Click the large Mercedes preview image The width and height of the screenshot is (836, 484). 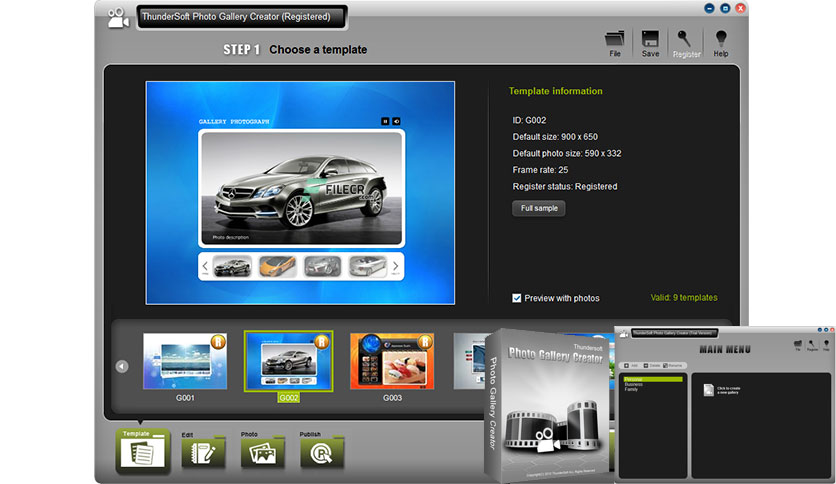click(x=301, y=188)
